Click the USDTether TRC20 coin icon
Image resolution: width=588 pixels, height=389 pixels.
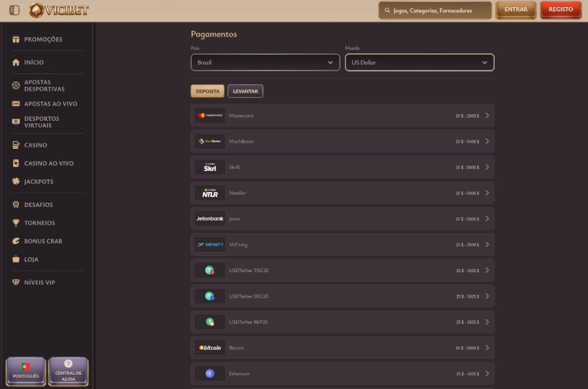point(210,270)
